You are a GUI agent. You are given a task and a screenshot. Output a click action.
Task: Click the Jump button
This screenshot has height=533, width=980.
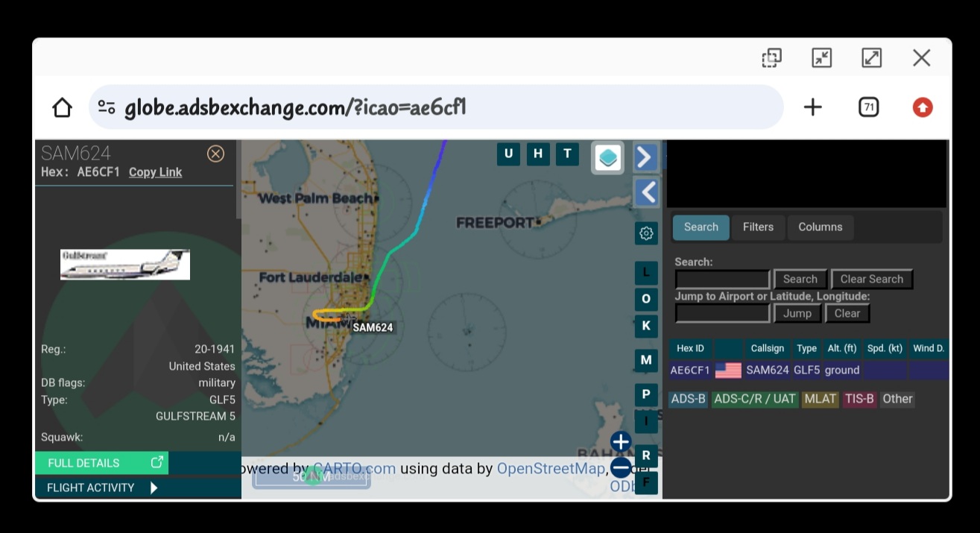pyautogui.click(x=797, y=314)
